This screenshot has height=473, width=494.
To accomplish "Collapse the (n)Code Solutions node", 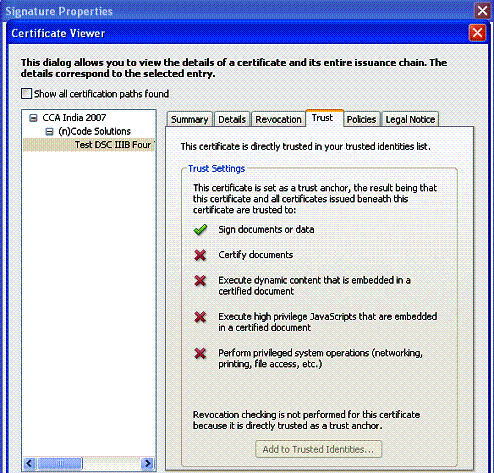I will [49, 132].
